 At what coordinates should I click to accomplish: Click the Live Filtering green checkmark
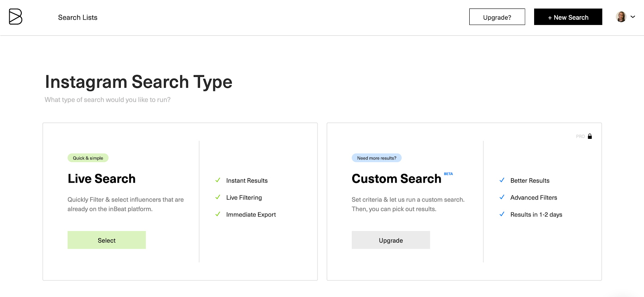click(218, 197)
